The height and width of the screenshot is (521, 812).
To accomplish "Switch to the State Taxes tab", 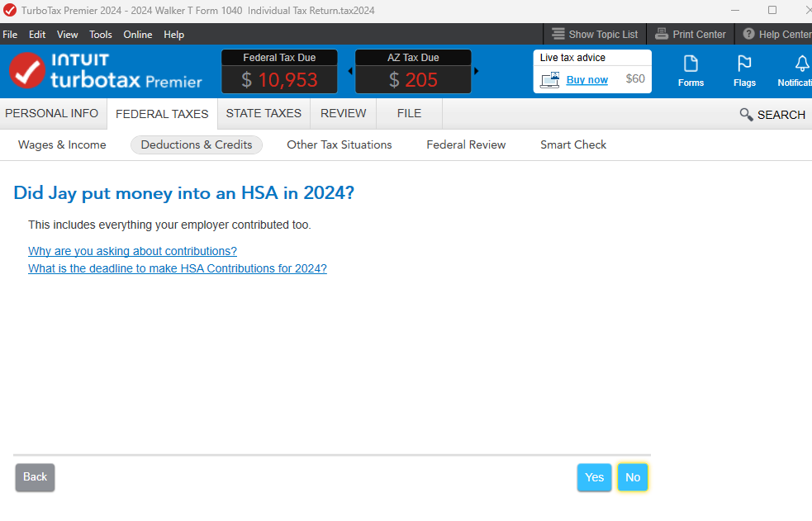I will [264, 113].
